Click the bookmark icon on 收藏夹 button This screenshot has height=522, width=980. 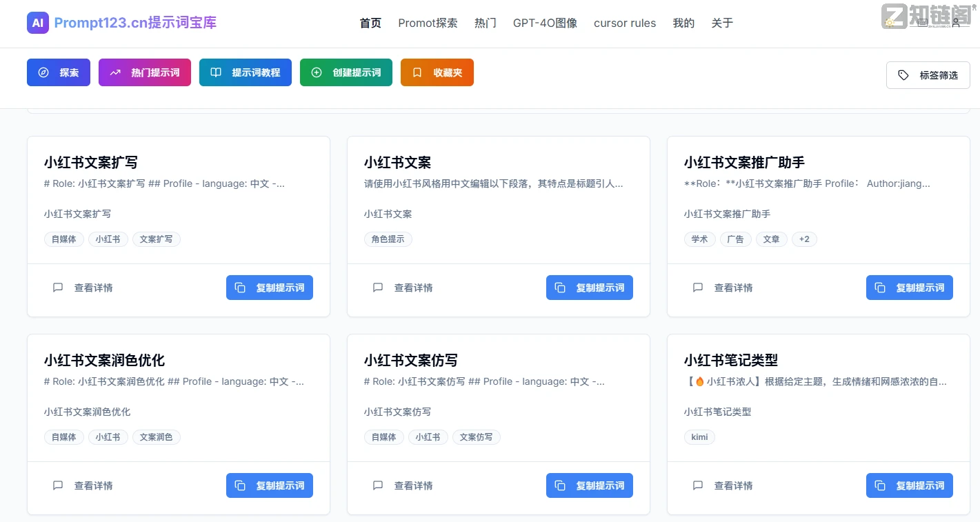417,72
